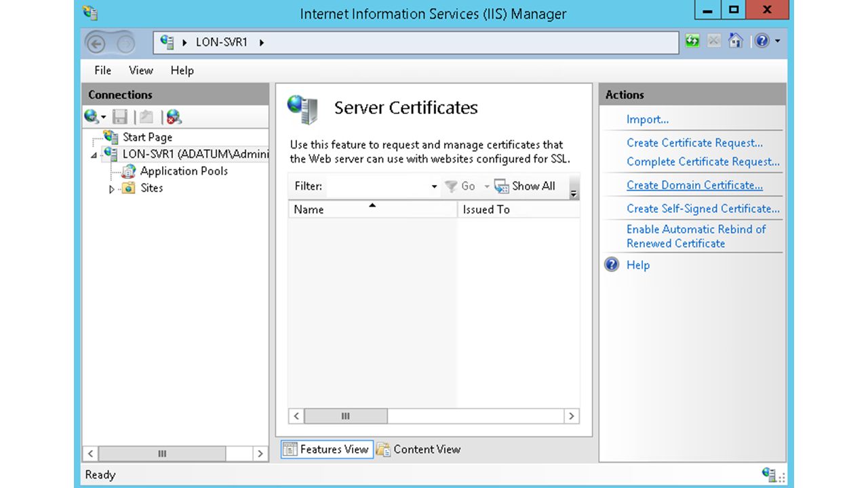The image size is (868, 488).
Task: Select Application Pools in the tree
Action: click(x=184, y=171)
